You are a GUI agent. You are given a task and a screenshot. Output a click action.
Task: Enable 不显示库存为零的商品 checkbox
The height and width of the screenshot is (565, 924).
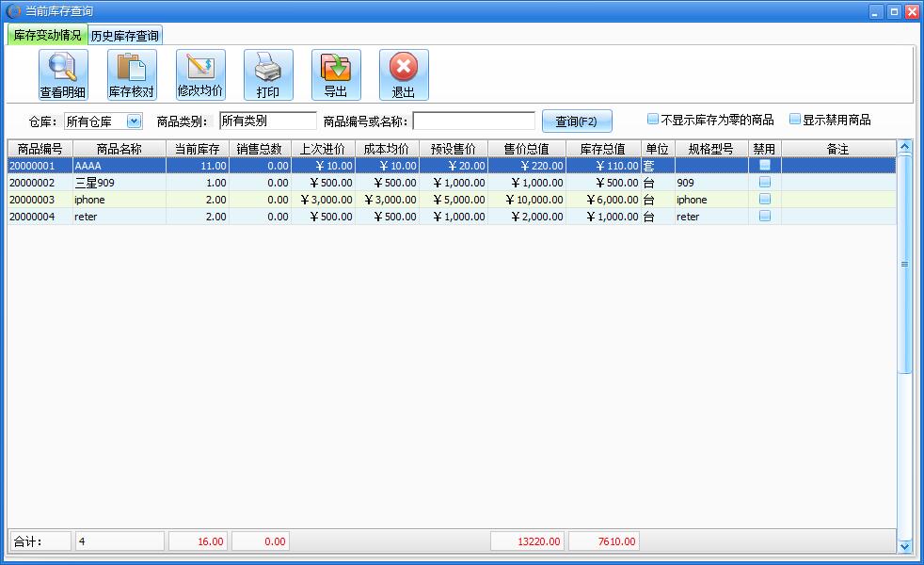tap(653, 120)
